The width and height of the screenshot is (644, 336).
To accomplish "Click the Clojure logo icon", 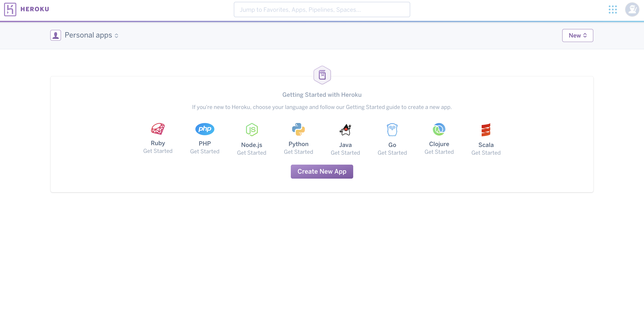I will (439, 129).
